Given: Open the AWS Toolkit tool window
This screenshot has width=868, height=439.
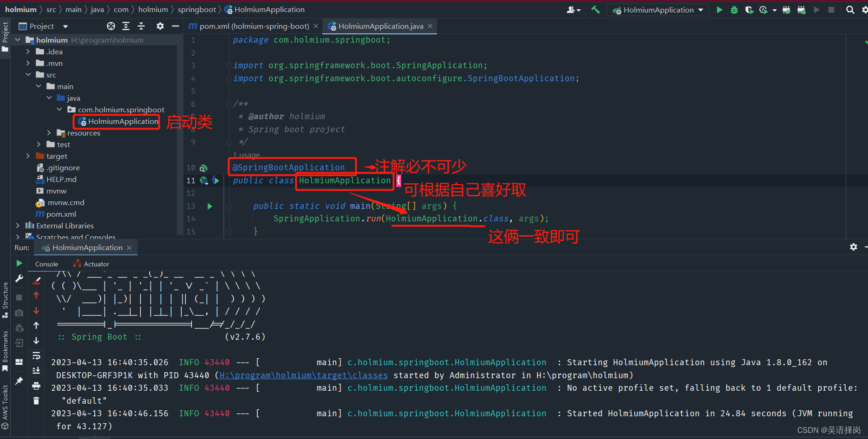Looking at the screenshot, I should click(5, 407).
